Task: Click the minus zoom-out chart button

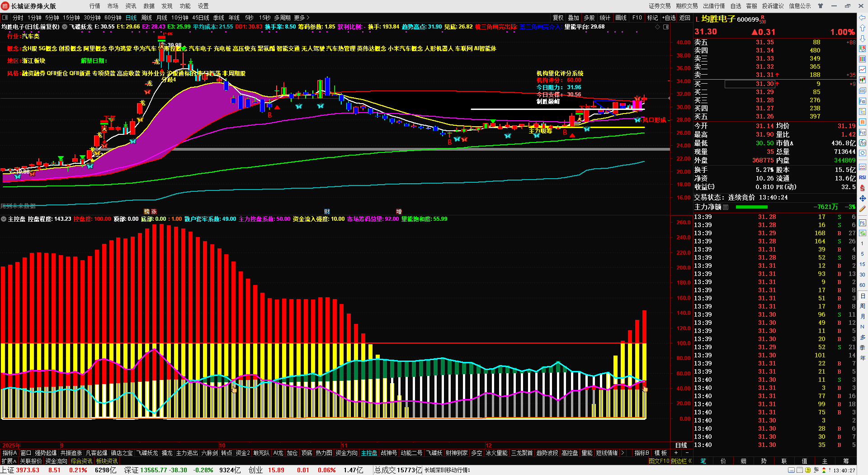Action: pyautogui.click(x=687, y=453)
